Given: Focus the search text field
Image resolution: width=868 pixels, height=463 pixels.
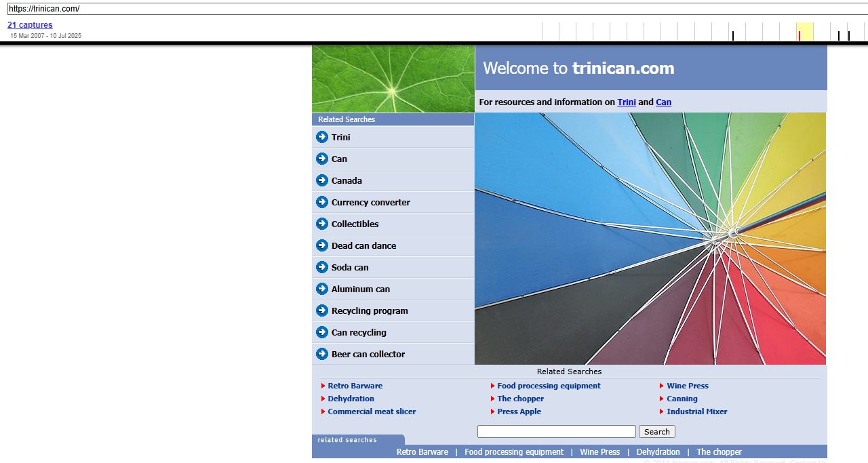Looking at the screenshot, I should (556, 432).
